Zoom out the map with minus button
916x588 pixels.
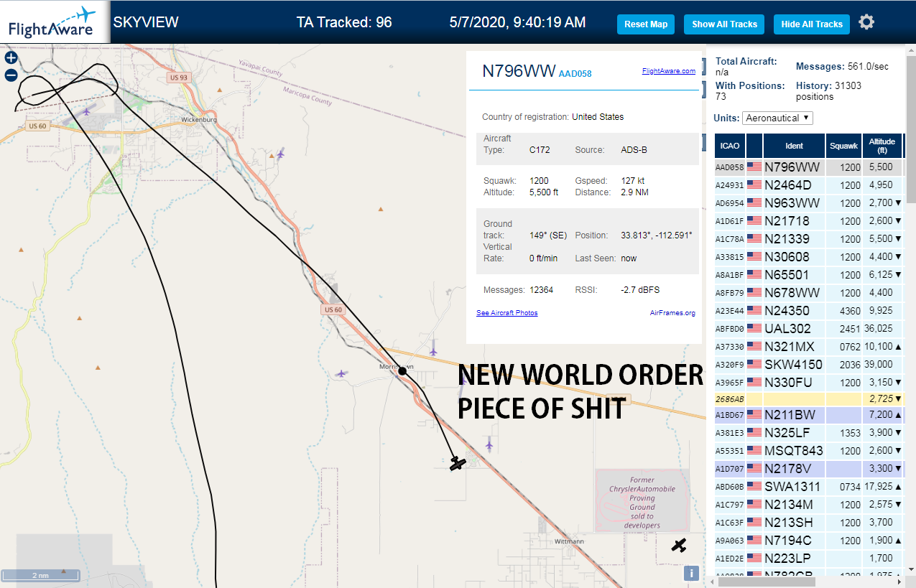click(x=11, y=75)
